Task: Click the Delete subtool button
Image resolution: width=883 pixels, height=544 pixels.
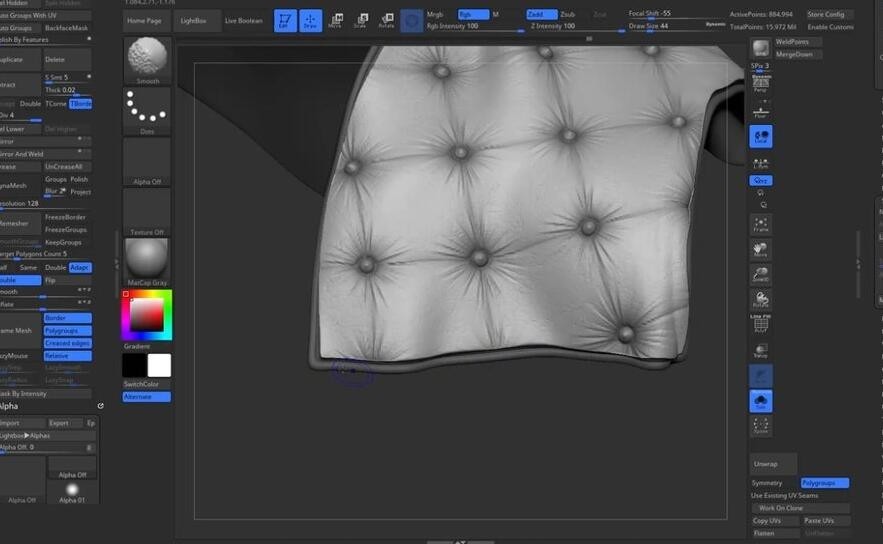Action: [x=66, y=60]
